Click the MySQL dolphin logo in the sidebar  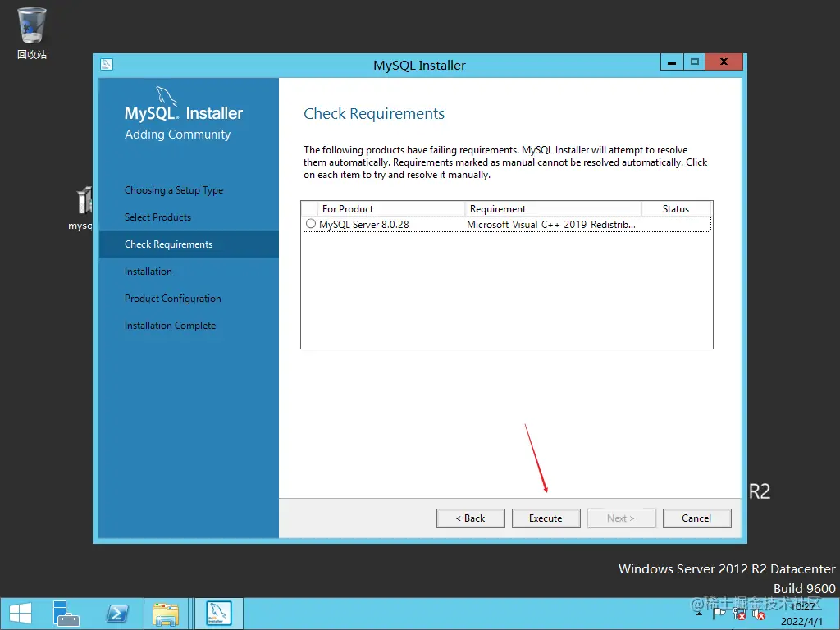pyautogui.click(x=166, y=97)
